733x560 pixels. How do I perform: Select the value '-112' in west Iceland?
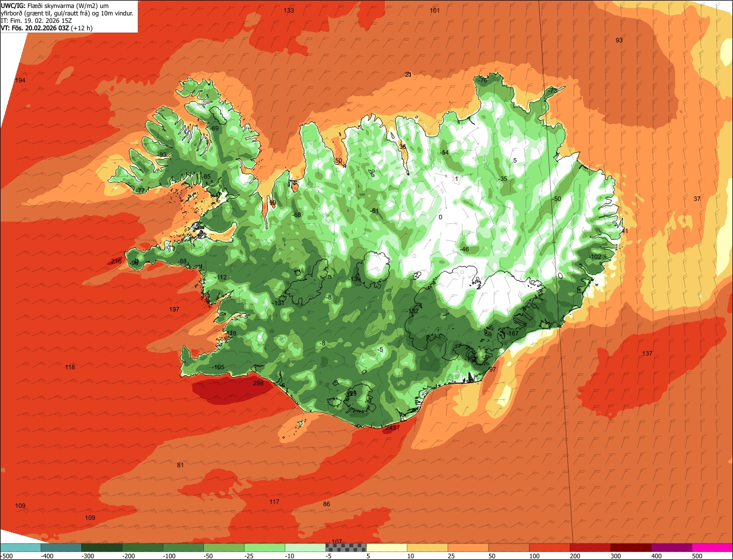[221, 278]
